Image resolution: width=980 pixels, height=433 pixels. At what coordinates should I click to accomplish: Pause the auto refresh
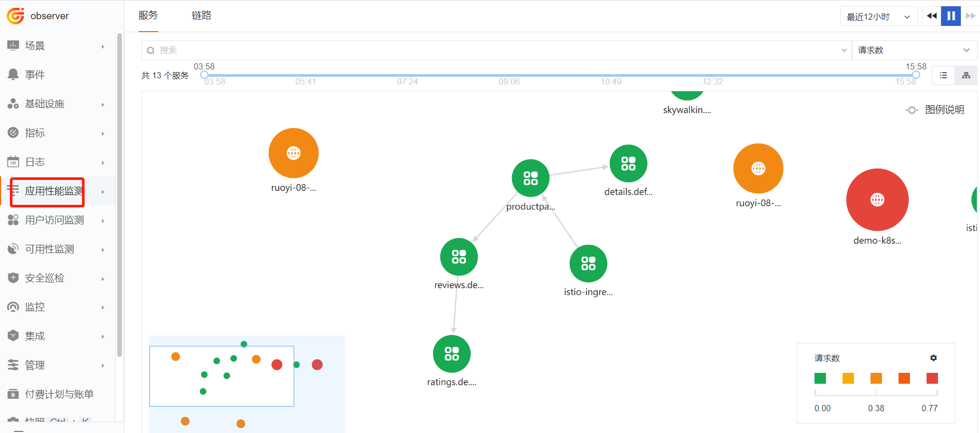point(951,16)
